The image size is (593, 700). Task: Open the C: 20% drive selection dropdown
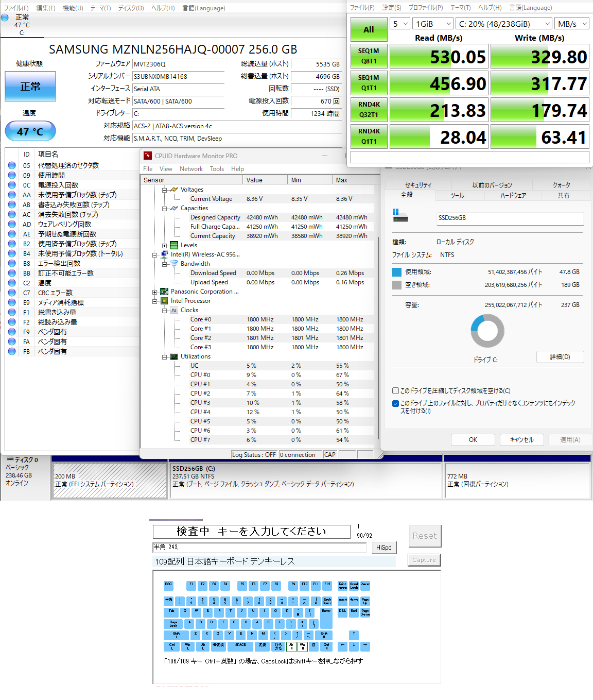(x=504, y=24)
